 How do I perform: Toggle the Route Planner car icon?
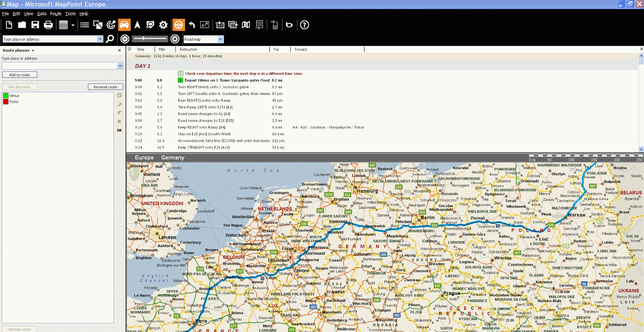click(x=124, y=25)
